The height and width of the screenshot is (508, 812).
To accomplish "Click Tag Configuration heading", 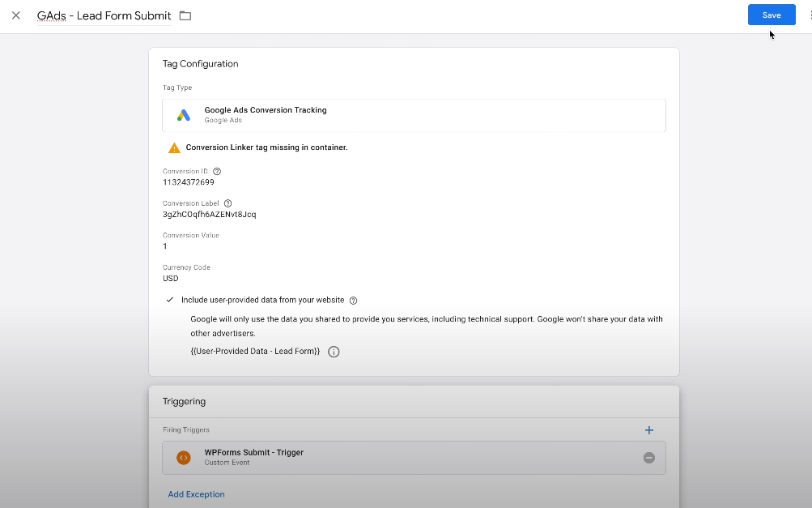I will (201, 64).
